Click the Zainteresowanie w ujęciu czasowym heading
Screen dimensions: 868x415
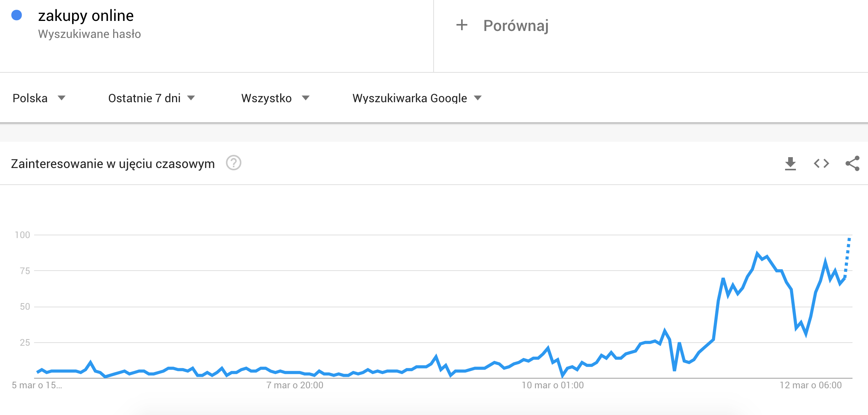113,164
